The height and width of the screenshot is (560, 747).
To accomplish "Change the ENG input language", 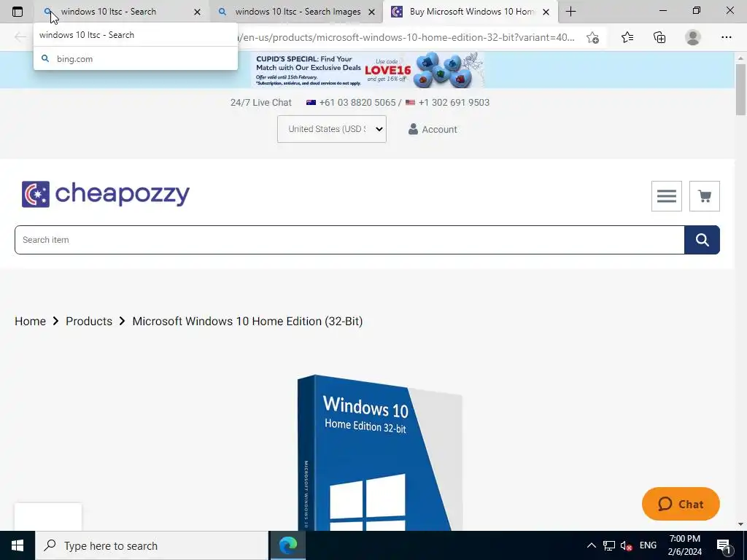I will click(648, 545).
